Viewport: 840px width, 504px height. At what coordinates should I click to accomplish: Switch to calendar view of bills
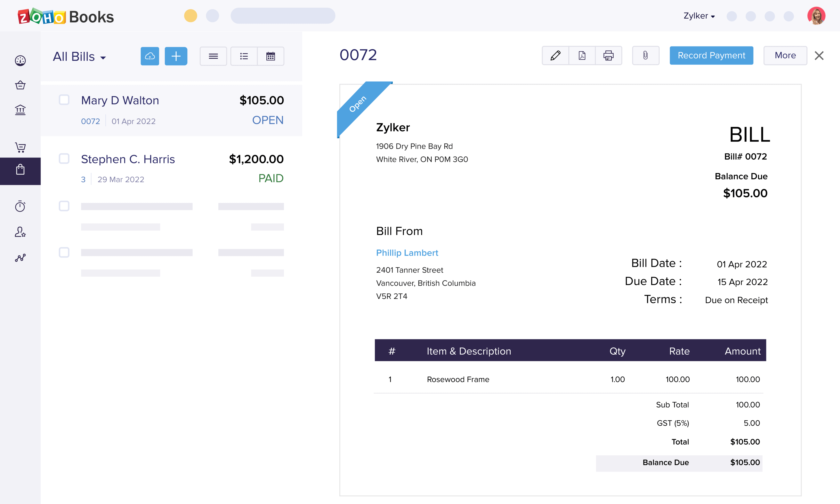(x=270, y=56)
